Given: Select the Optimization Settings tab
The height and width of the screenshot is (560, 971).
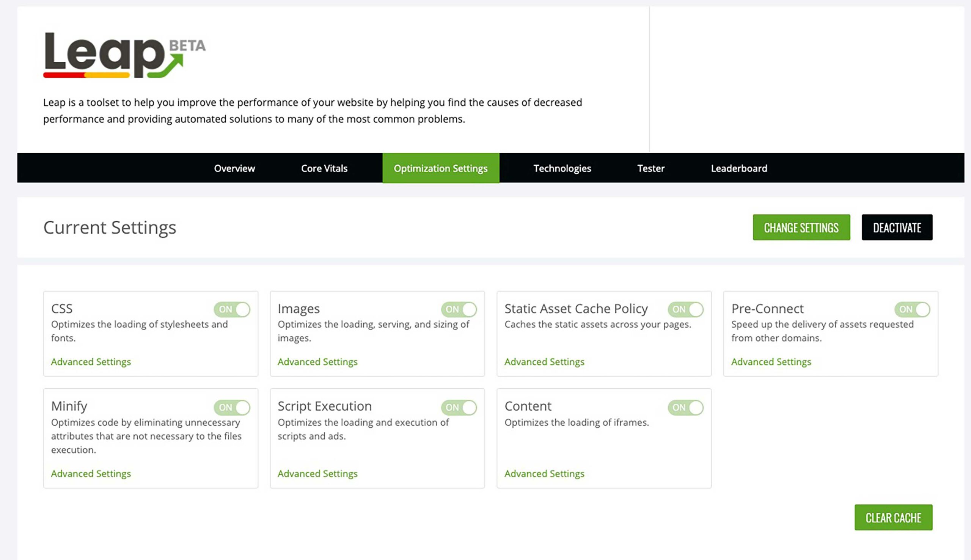Looking at the screenshot, I should 440,168.
